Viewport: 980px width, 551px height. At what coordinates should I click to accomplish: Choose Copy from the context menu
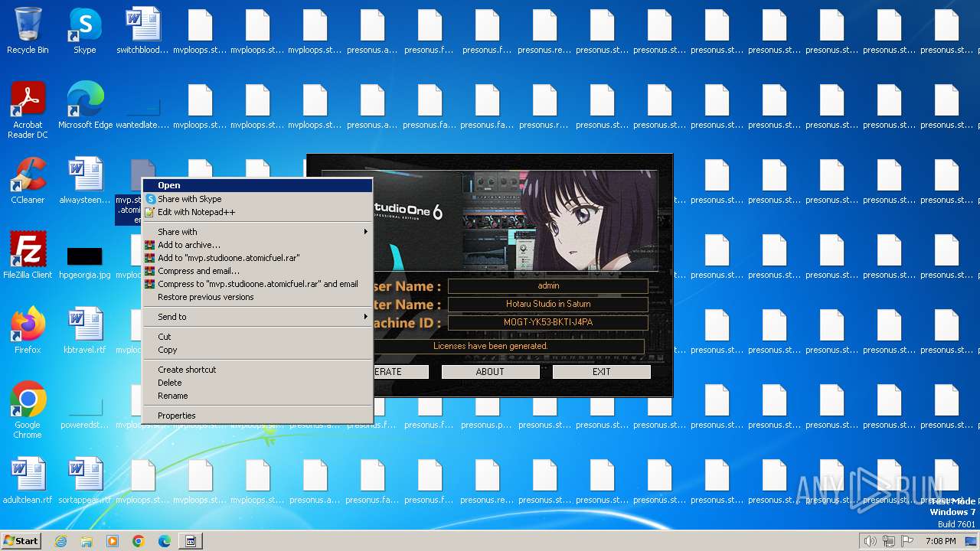[x=258, y=350]
